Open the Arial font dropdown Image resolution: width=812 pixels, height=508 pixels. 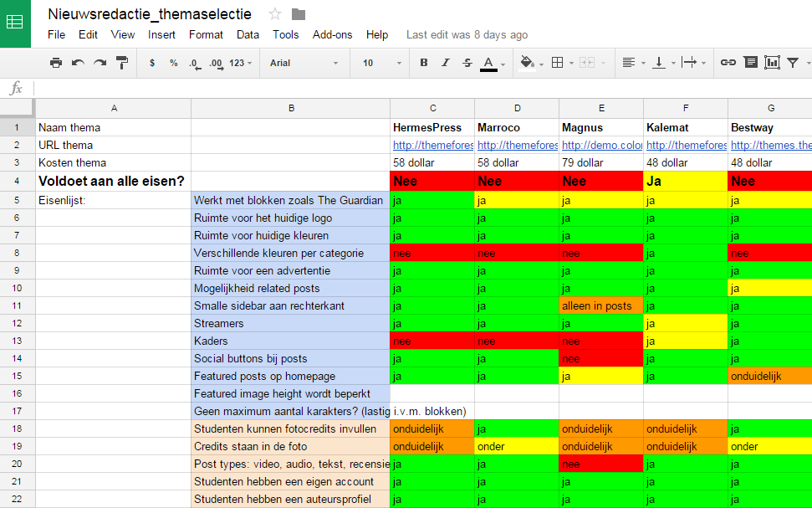pos(304,63)
